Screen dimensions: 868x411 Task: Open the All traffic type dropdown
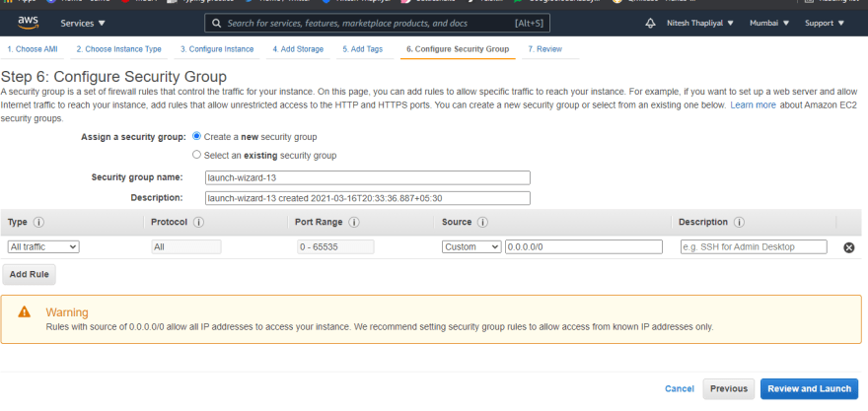pos(43,247)
